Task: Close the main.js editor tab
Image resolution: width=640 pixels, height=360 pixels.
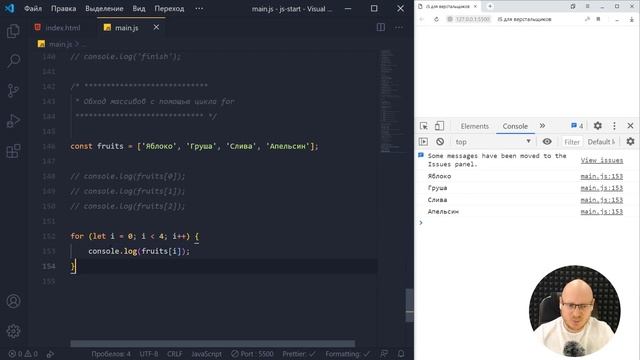Action: click(156, 27)
